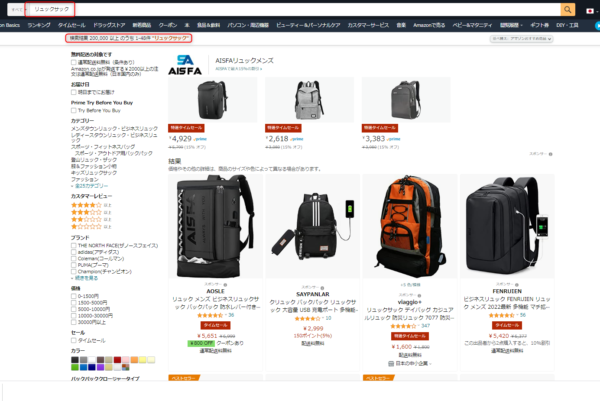Open the FENRUIEN backpack product title
Viewport: 600px width, 401px height.
click(x=507, y=303)
